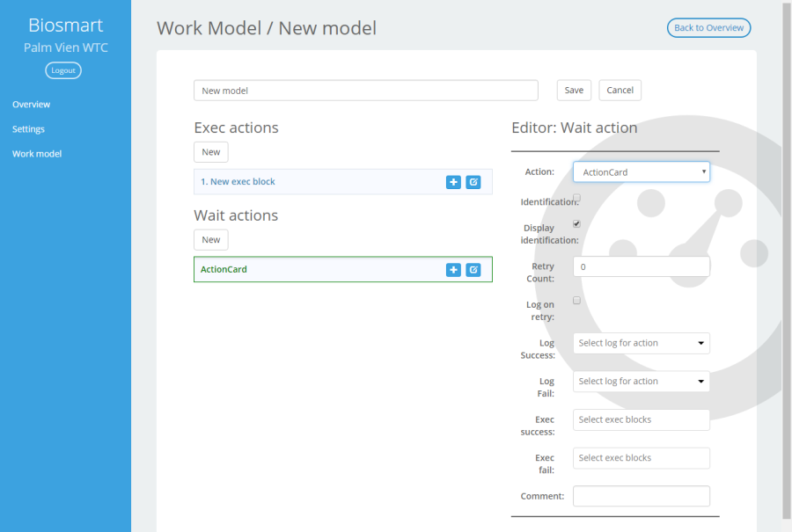Click the plus icon on ActionCard row
Image resolution: width=792 pixels, height=532 pixels.
pyautogui.click(x=453, y=270)
